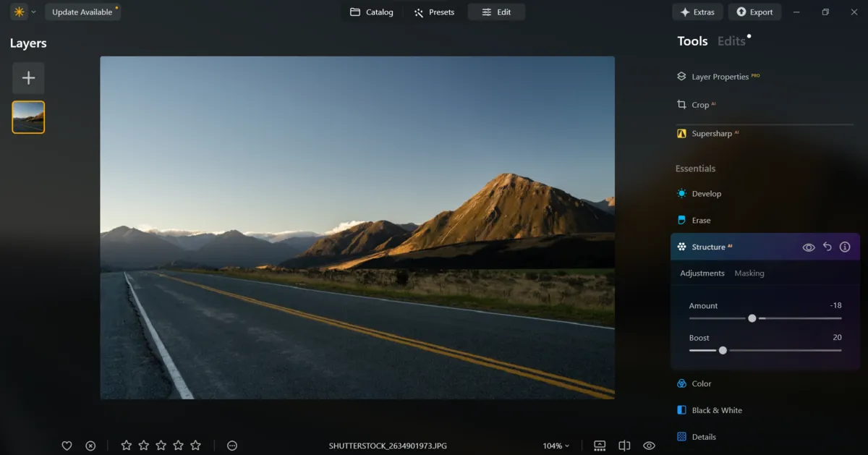Viewport: 868px width, 455px height.
Task: Click the Export button
Action: [754, 12]
